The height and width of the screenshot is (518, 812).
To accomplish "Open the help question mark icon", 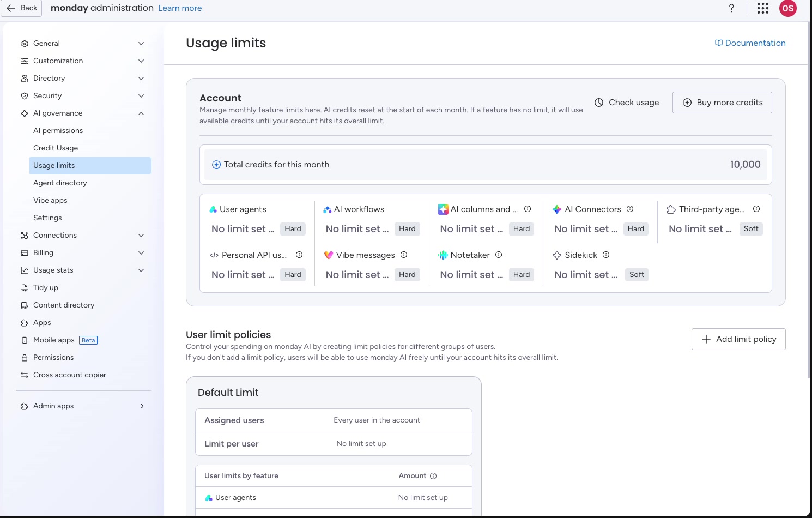I will [731, 8].
